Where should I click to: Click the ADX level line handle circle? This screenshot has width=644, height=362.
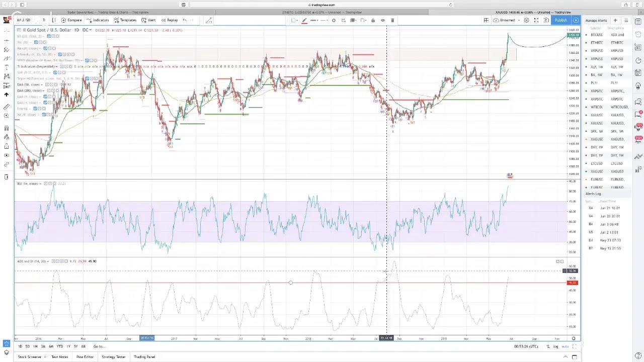[290, 283]
